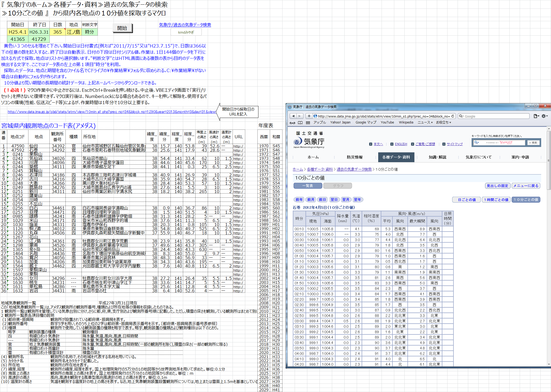Open the bookmarks book icon
The width and height of the screenshot is (551, 392).
300,122
